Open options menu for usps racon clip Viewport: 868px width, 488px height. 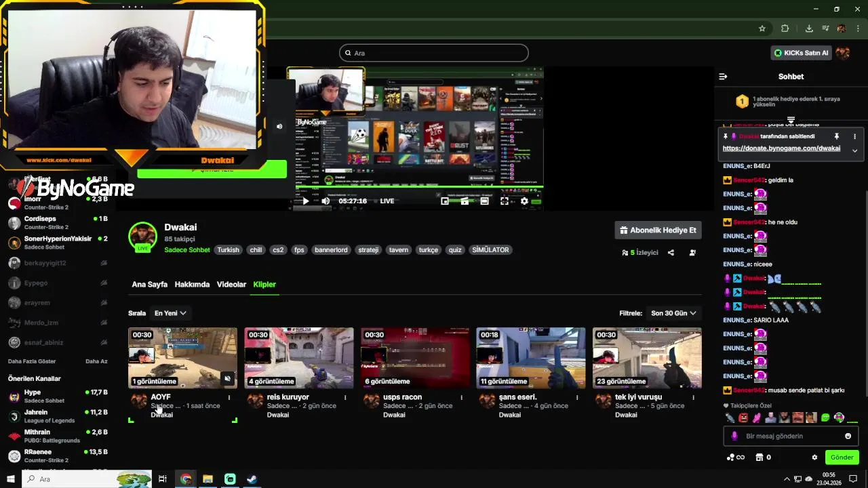[x=461, y=398]
